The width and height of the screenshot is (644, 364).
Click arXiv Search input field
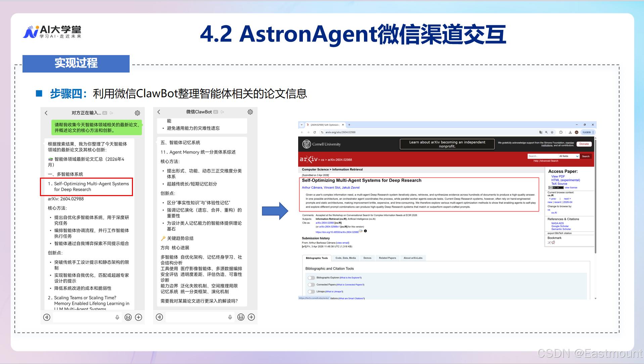click(542, 156)
